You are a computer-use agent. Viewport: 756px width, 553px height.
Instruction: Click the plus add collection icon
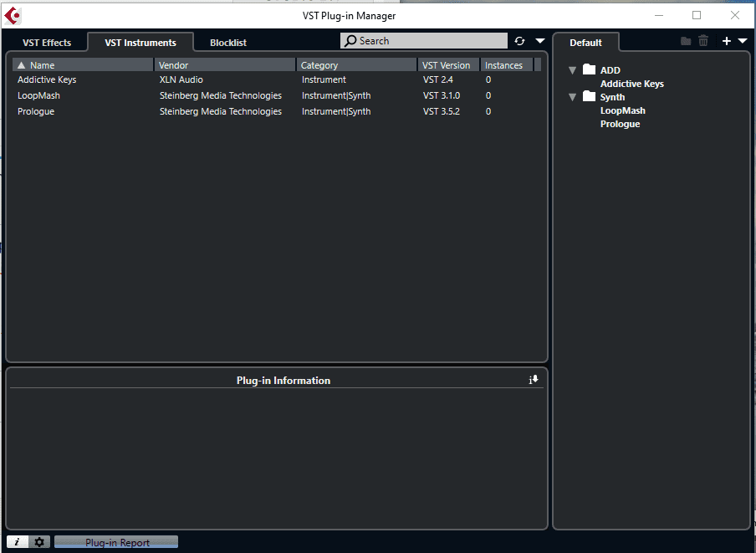(x=727, y=41)
